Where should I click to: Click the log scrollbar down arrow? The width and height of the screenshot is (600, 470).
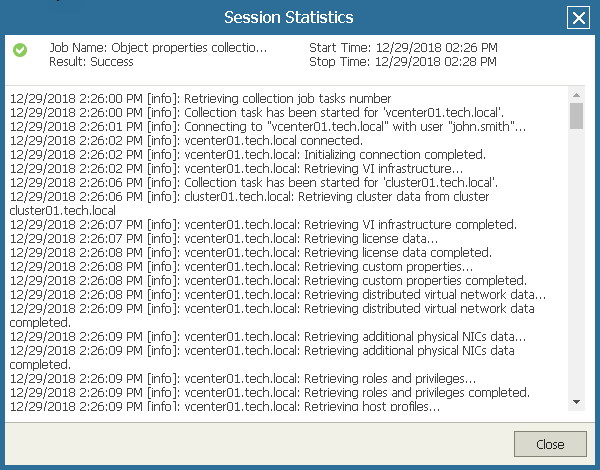click(x=576, y=401)
